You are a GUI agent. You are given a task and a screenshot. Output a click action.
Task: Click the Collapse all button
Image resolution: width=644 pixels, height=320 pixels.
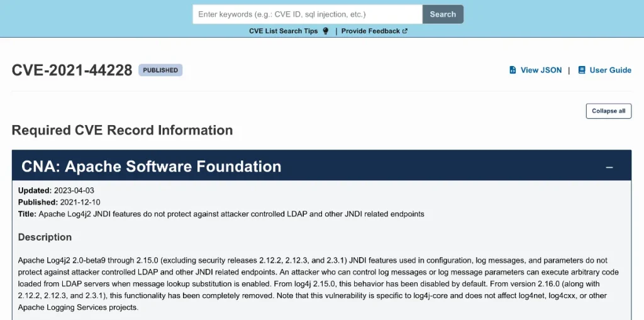coord(609,111)
